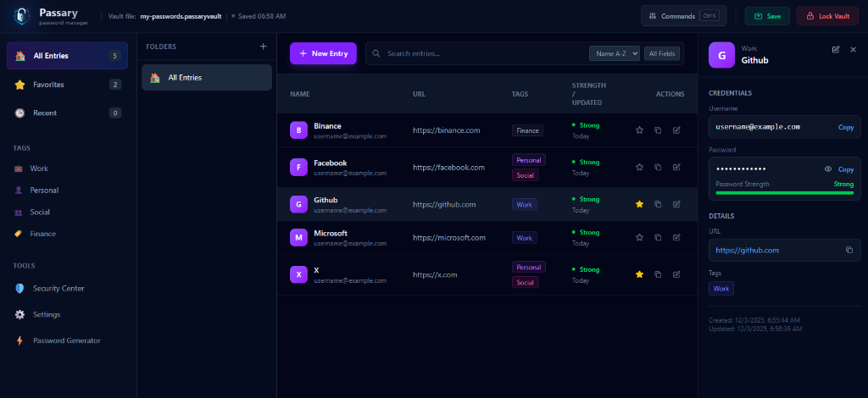Open the Name A-Z sort dropdown
868x398 pixels.
[x=615, y=53]
